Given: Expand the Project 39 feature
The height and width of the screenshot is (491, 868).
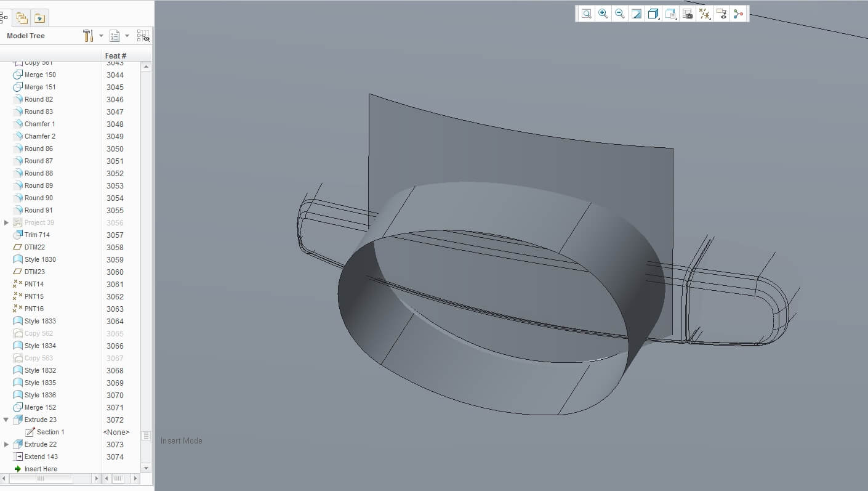Looking at the screenshot, I should click(x=7, y=222).
